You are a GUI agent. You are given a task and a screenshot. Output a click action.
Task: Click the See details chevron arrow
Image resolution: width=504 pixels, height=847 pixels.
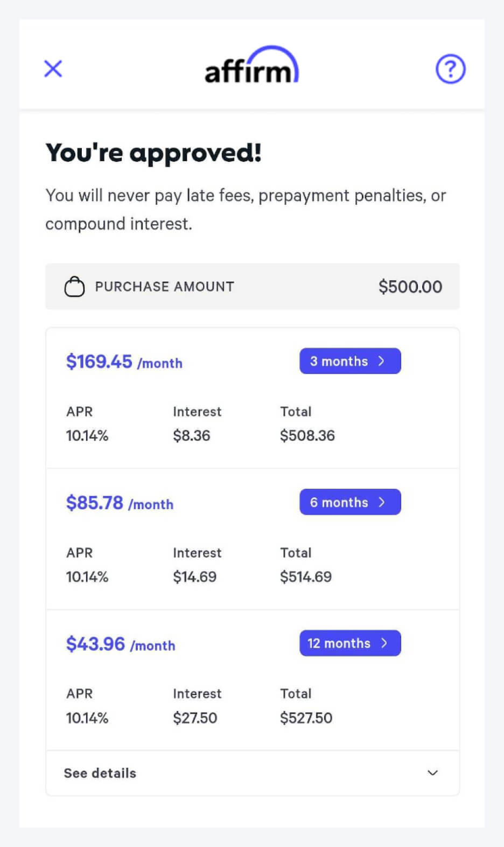pyautogui.click(x=432, y=773)
